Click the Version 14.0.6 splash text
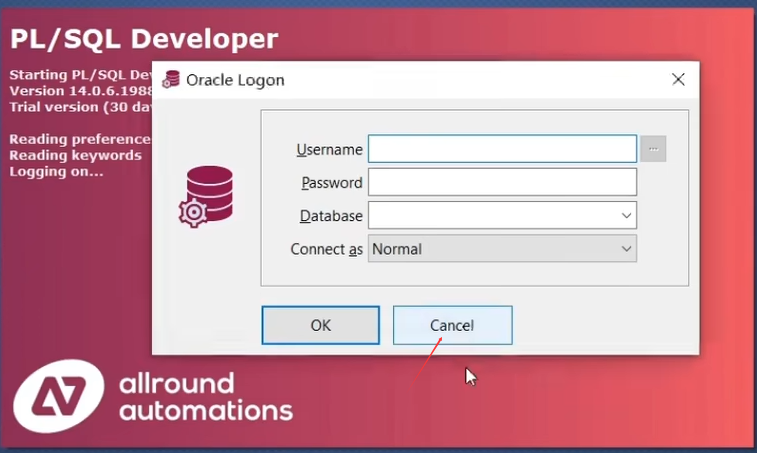 [81, 91]
